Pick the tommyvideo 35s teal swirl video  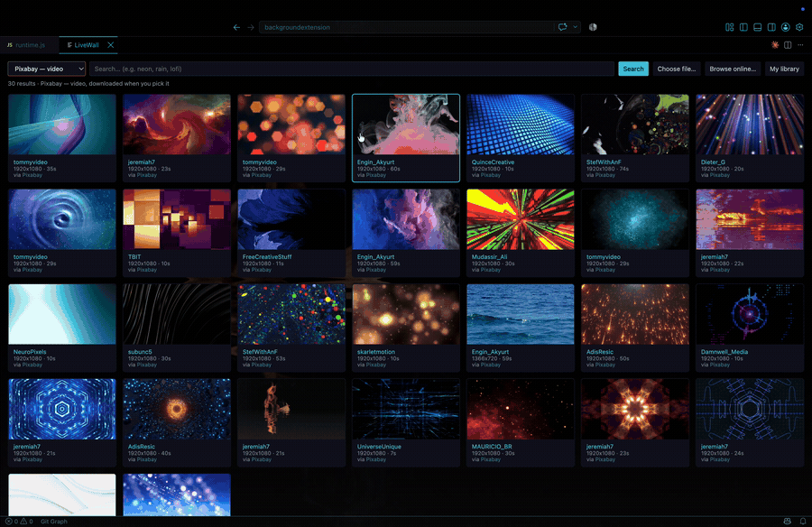click(62, 138)
